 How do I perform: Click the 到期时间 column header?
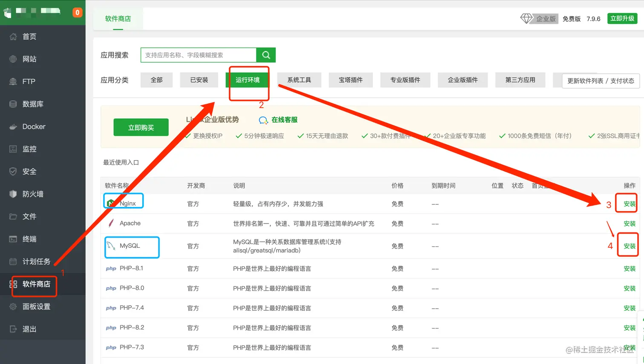(x=443, y=186)
